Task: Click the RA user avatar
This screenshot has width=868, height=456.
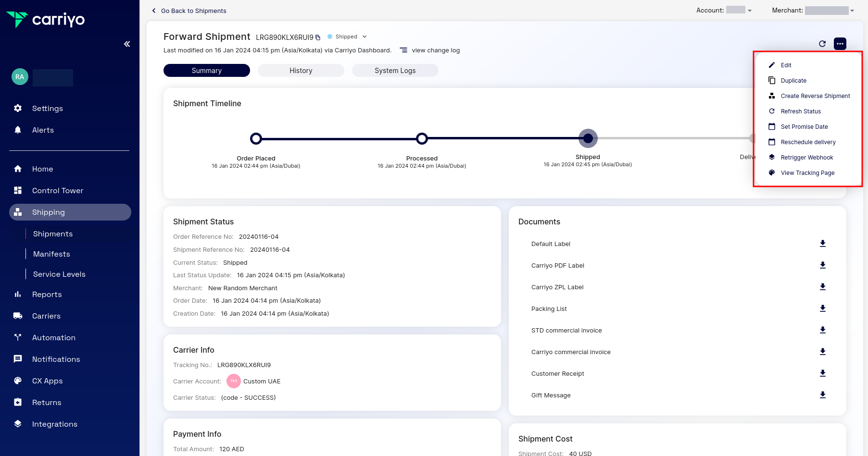Action: coord(20,76)
